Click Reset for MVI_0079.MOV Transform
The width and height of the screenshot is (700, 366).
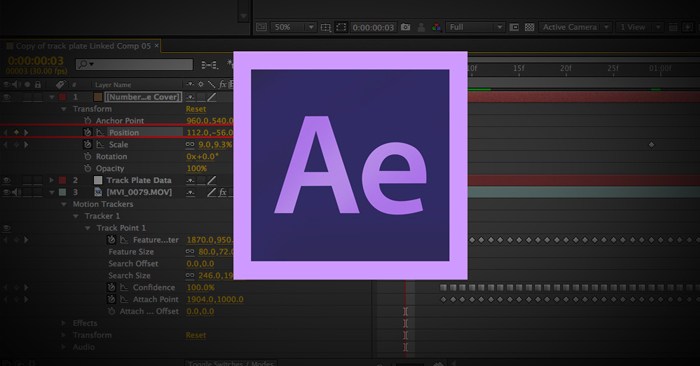[196, 335]
